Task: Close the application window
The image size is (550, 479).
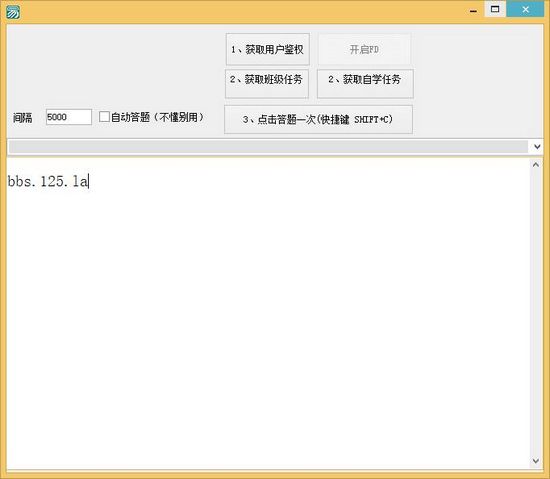Action: coord(525,9)
